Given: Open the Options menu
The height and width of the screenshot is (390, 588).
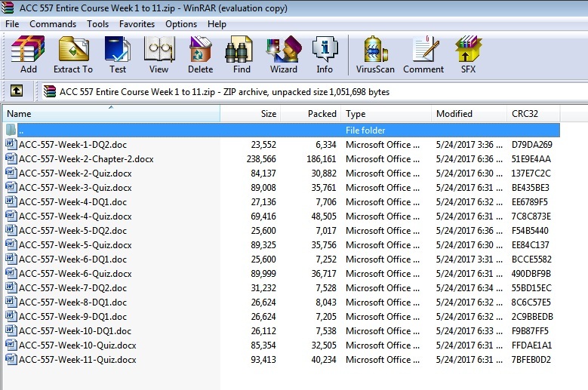Looking at the screenshot, I should click(181, 24).
